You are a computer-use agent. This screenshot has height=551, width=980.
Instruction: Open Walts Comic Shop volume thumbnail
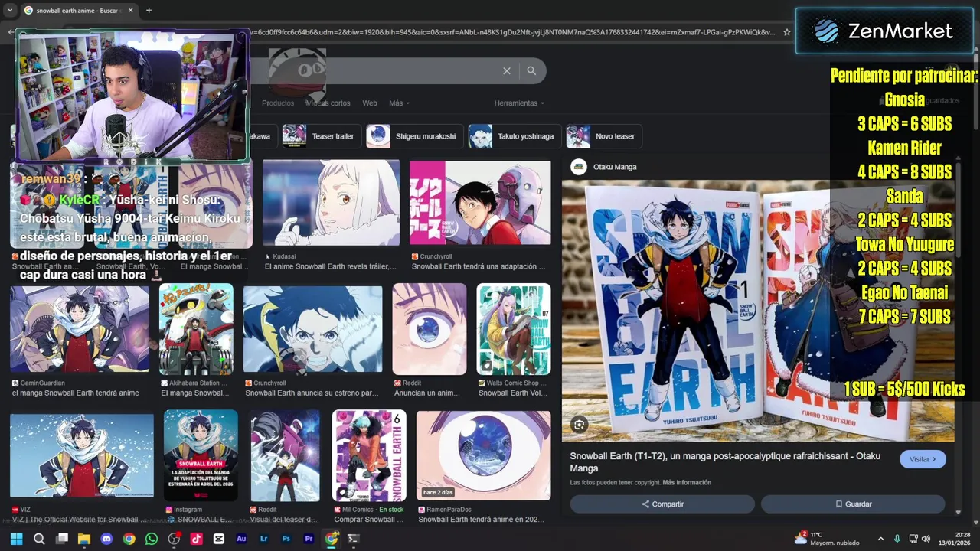pos(514,329)
